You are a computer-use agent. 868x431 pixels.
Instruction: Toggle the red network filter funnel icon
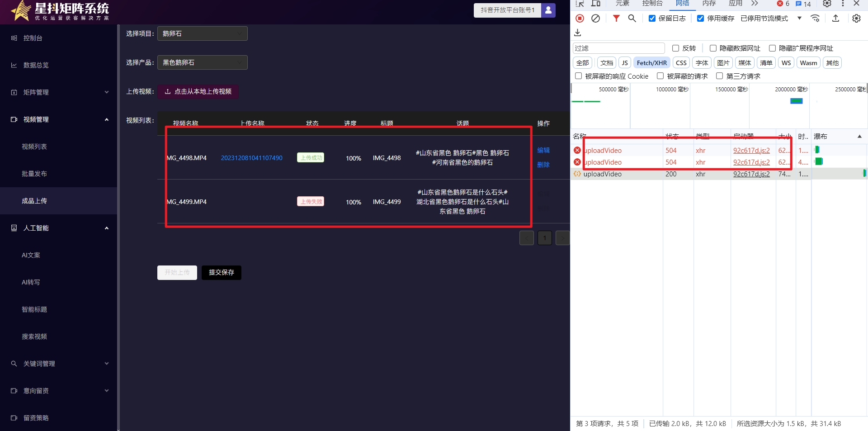(x=616, y=18)
